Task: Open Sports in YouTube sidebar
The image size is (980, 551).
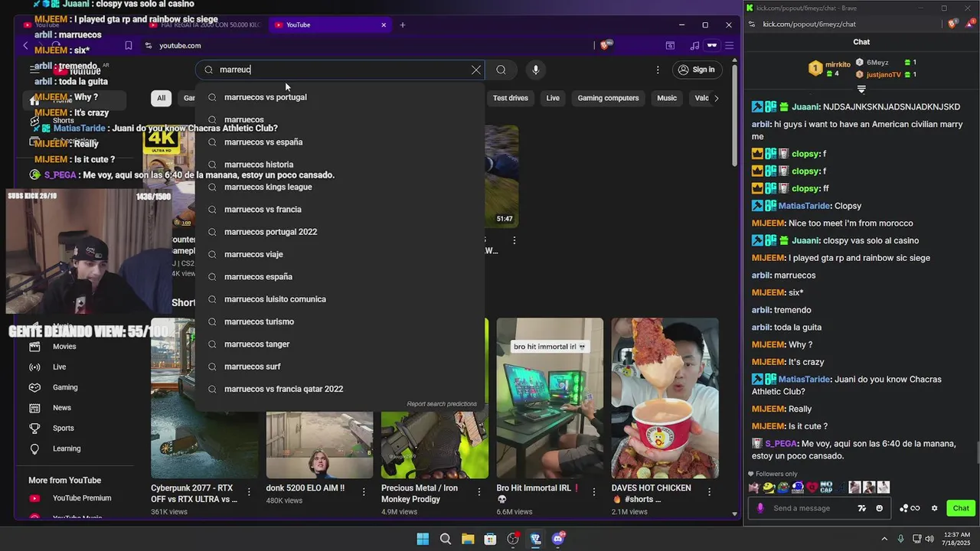Action: click(64, 429)
